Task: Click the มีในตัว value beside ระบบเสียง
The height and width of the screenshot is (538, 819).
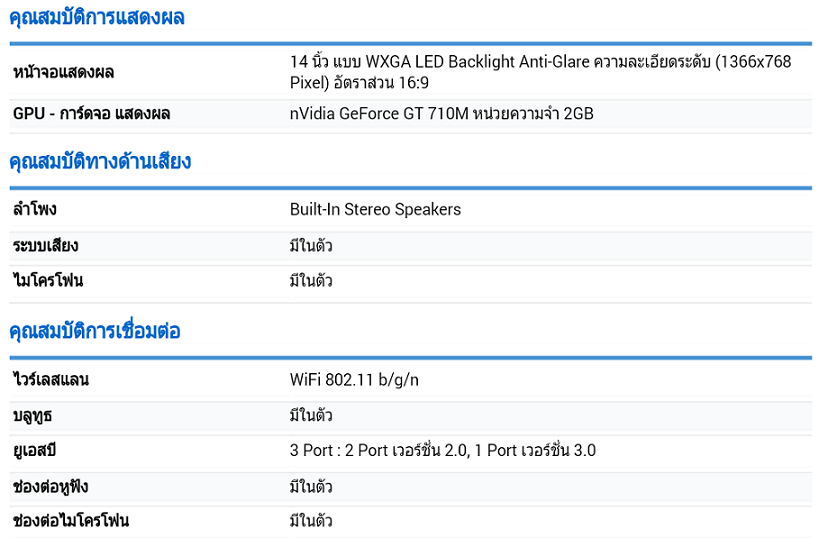Action: (x=311, y=246)
